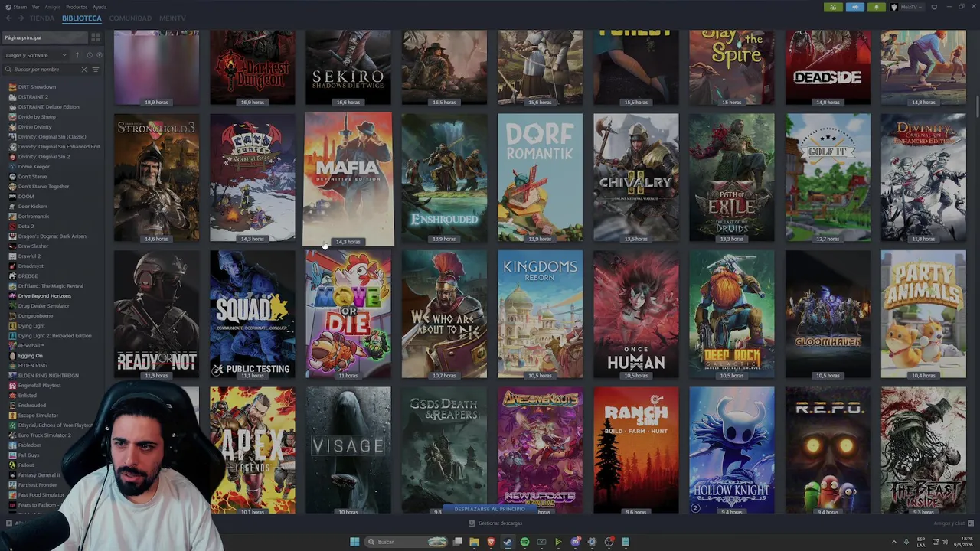
Task: Select Drive Beyond Horizons in the list
Action: [x=44, y=296]
